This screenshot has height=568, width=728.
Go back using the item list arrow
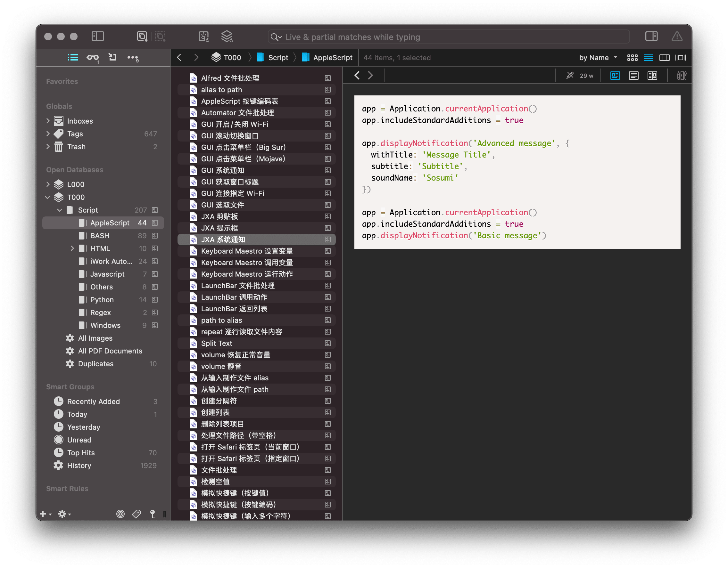pos(179,58)
